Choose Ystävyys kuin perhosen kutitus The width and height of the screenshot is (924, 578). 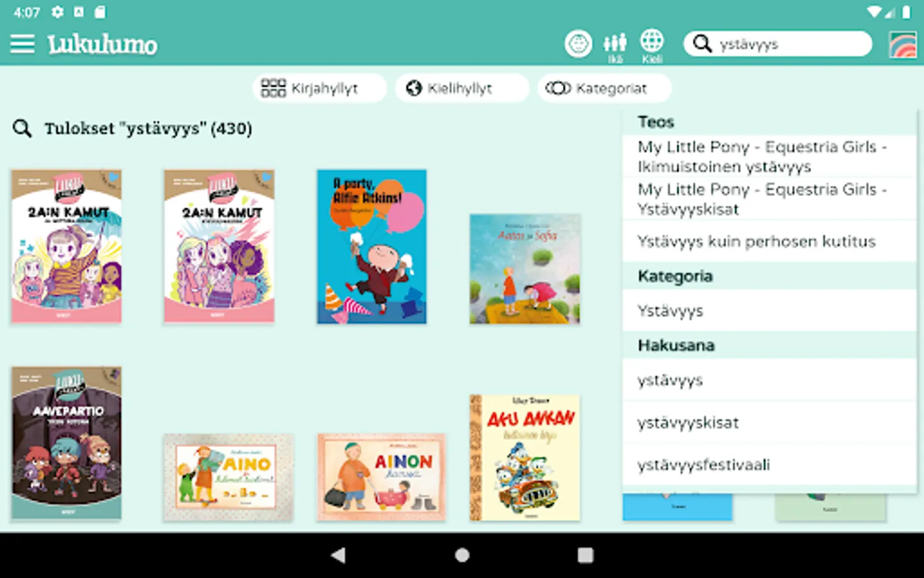click(x=769, y=241)
